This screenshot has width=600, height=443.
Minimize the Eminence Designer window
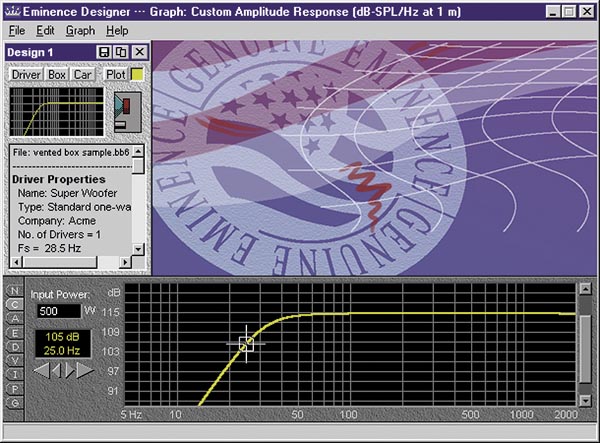click(553, 11)
